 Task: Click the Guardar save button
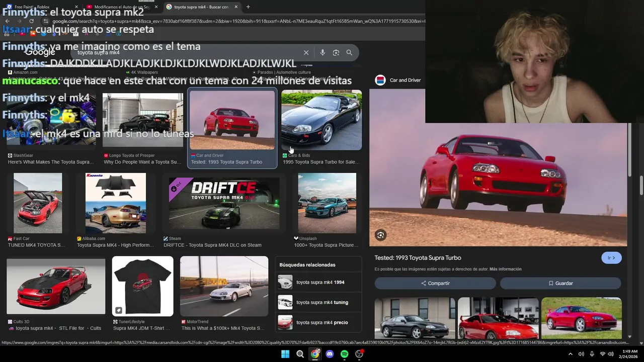(560, 283)
